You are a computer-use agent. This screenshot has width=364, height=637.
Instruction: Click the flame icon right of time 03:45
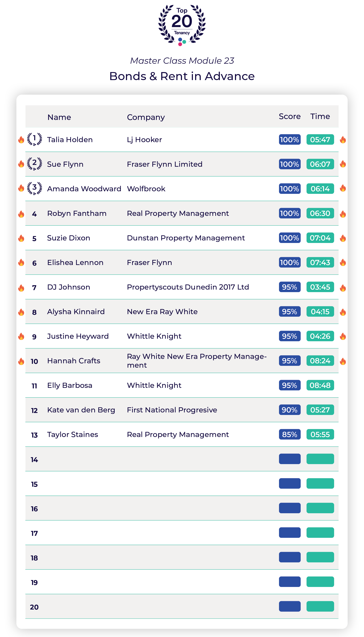point(343,288)
